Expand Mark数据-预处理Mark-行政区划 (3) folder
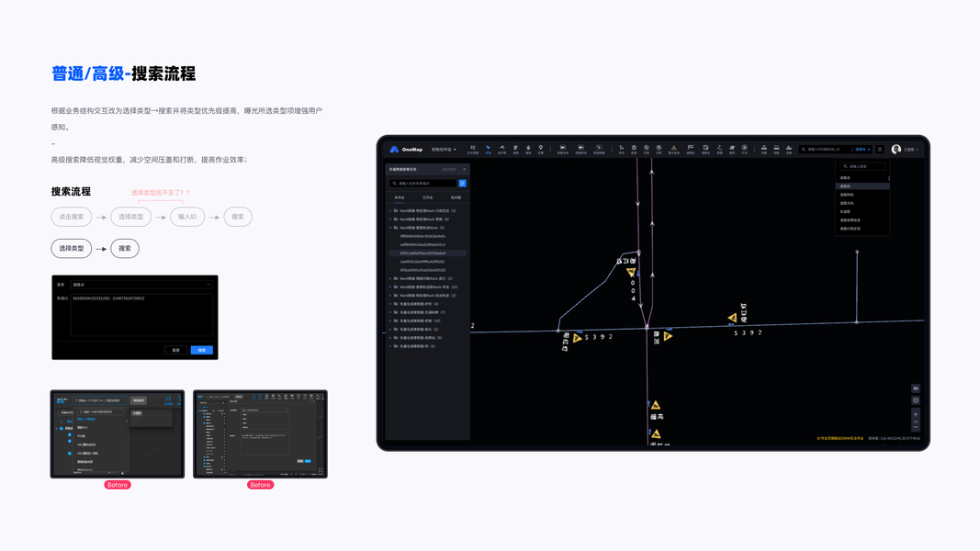This screenshot has width=980, height=551. point(390,210)
